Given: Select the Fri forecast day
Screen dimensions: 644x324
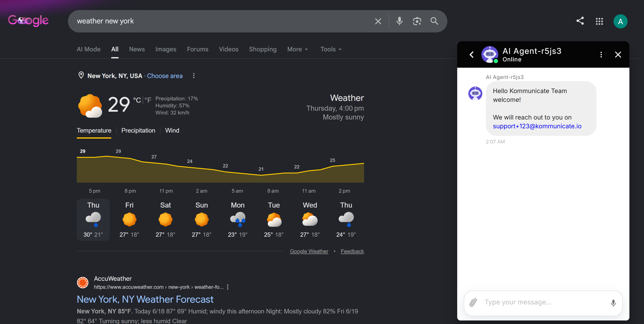Looking at the screenshot, I should pyautogui.click(x=129, y=220).
